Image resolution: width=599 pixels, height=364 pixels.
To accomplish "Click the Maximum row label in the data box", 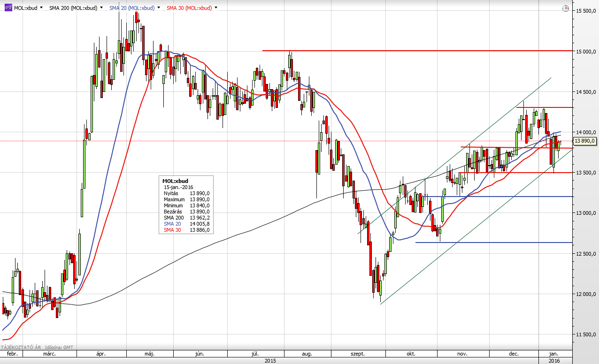I will coord(174,199).
